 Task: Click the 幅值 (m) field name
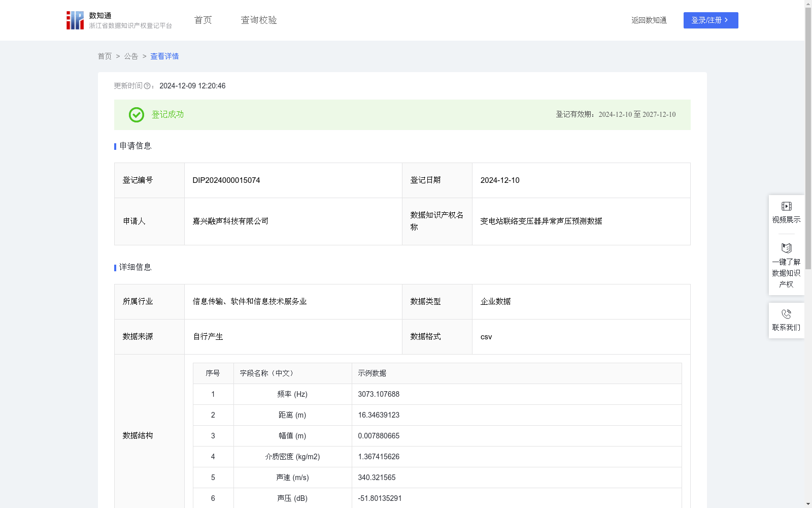[x=292, y=436]
